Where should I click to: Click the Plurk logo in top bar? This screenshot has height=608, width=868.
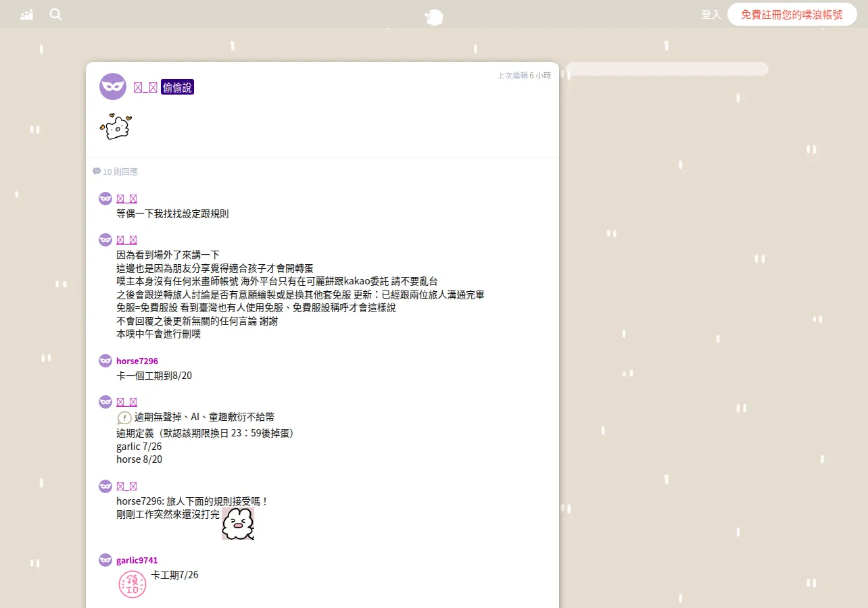click(x=434, y=17)
